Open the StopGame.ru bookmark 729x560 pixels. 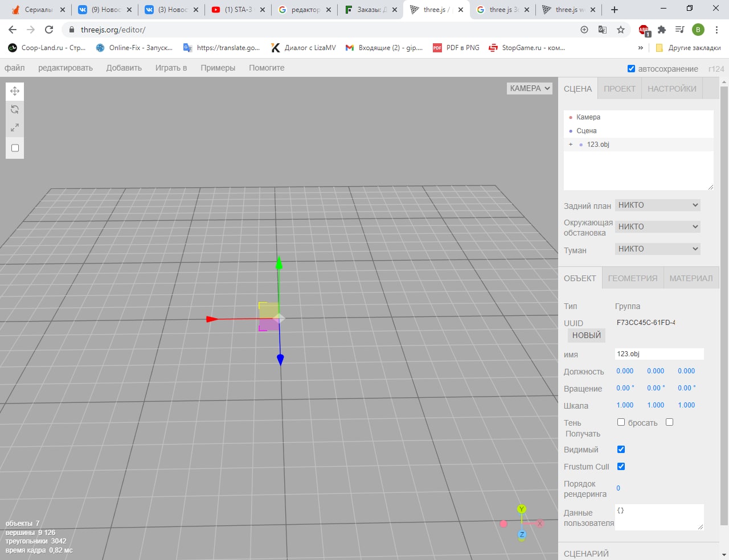(527, 48)
